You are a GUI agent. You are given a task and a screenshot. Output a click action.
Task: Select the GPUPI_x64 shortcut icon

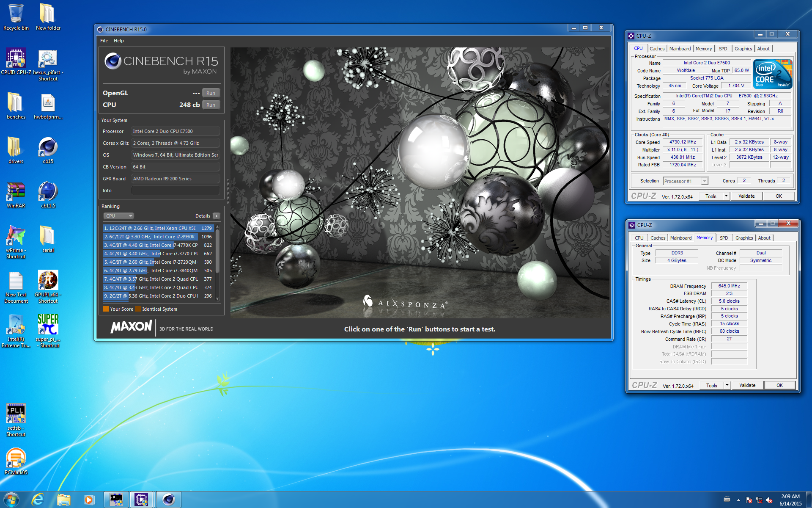48,287
